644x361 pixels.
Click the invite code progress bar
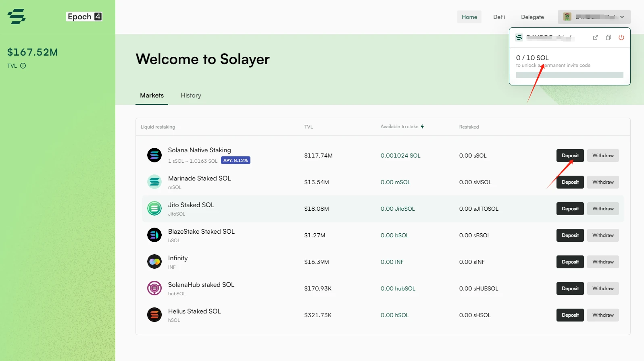tap(569, 75)
